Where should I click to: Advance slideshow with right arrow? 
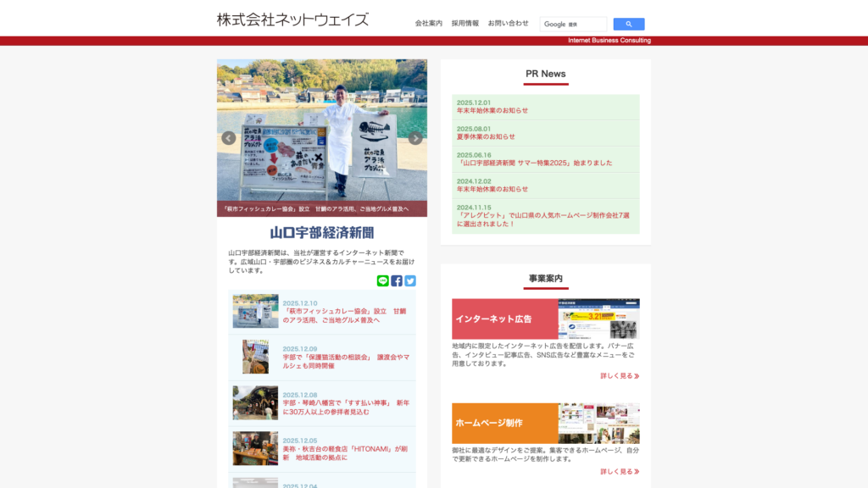coord(415,138)
